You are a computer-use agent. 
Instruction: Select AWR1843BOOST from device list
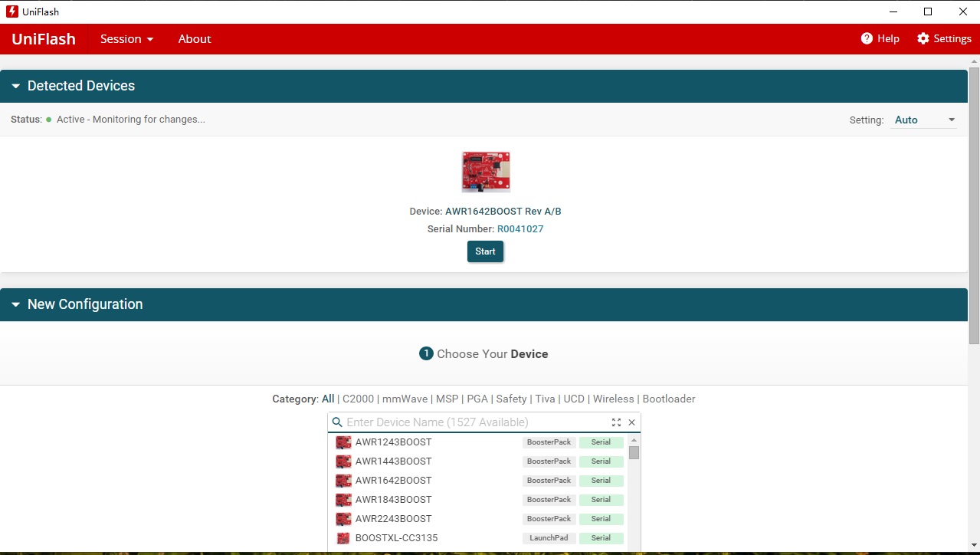coord(394,500)
